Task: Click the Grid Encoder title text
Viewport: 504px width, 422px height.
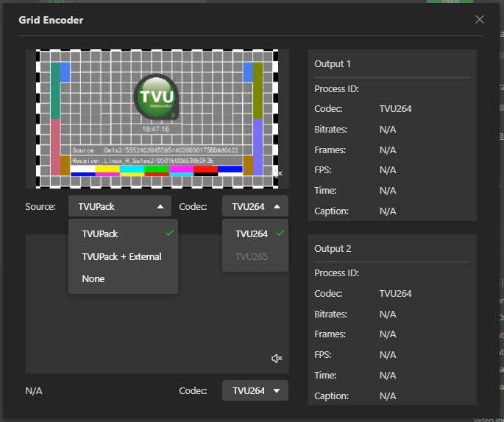Action: tap(51, 20)
